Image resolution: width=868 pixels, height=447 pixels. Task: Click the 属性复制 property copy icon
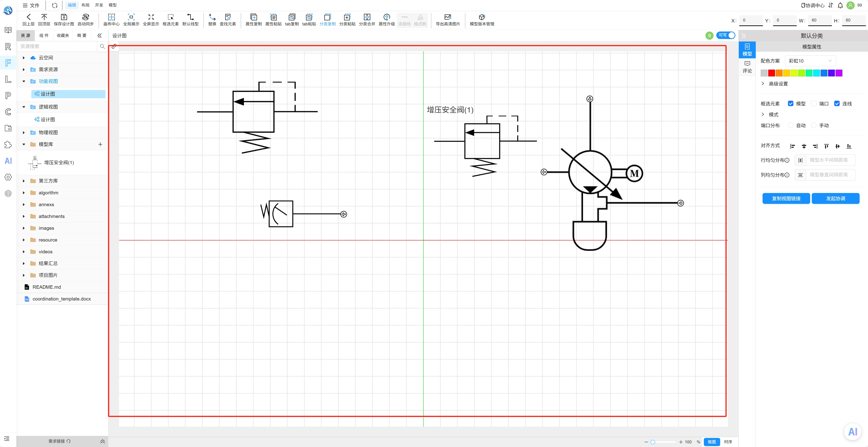tap(253, 17)
